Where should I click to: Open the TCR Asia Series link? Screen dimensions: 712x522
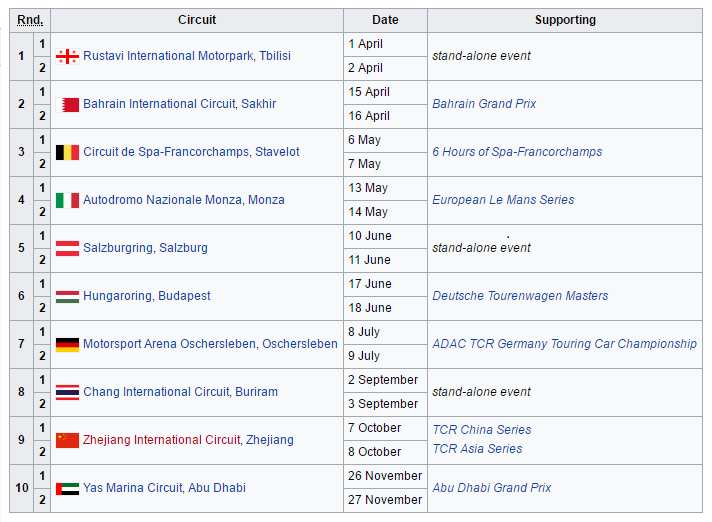tap(477, 449)
